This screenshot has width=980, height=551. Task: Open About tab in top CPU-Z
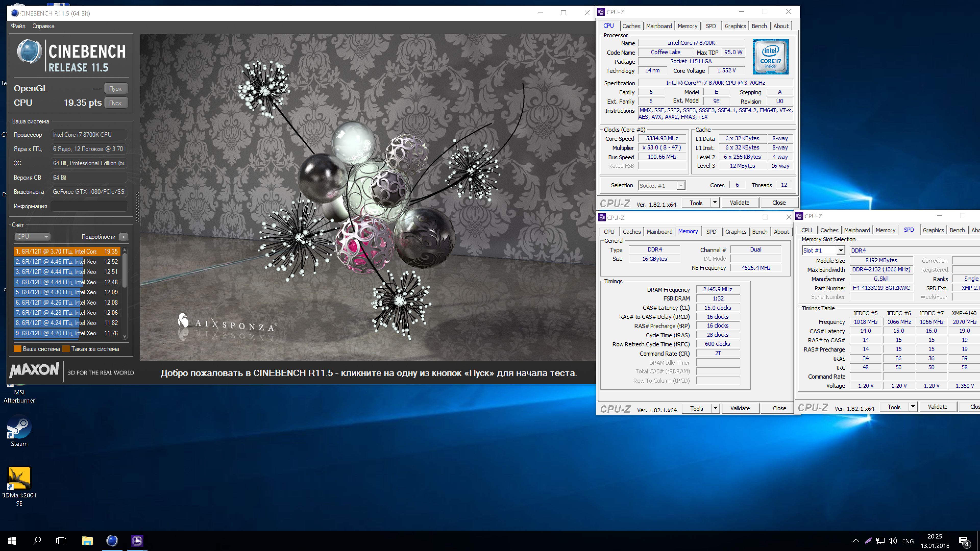pyautogui.click(x=781, y=26)
